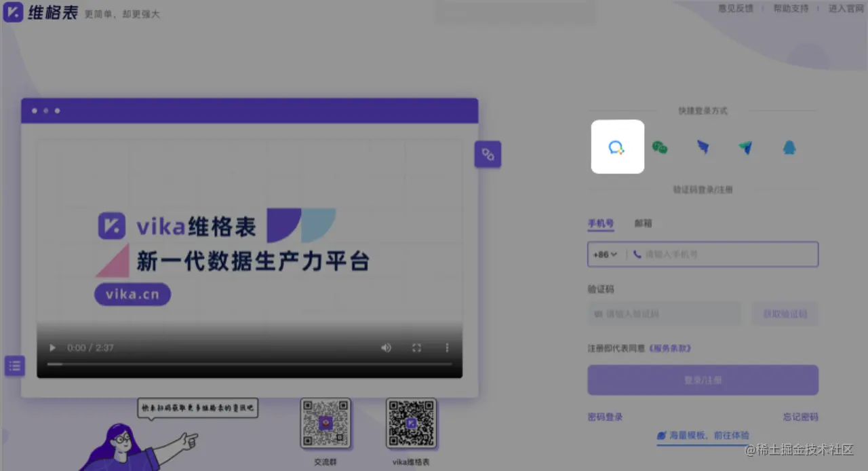Viewport: 868px width, 471px height.
Task: Sign in with the highlighted WeCom icon
Action: tap(617, 147)
